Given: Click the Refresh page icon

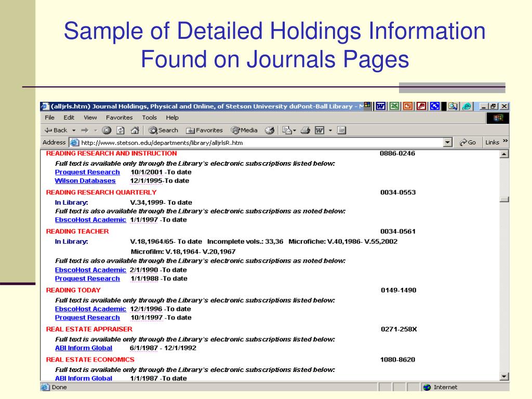Looking at the screenshot, I should tap(121, 130).
